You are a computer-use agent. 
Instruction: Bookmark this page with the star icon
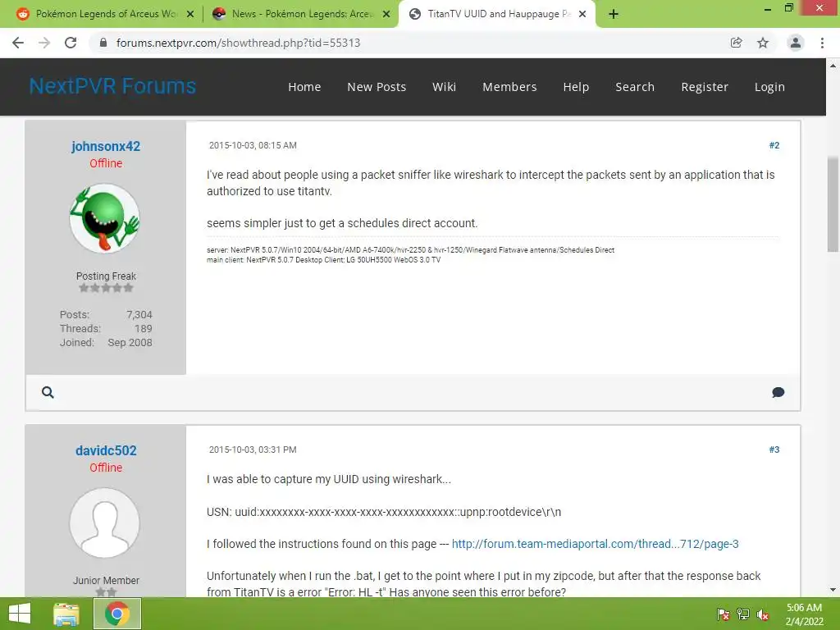pos(763,43)
